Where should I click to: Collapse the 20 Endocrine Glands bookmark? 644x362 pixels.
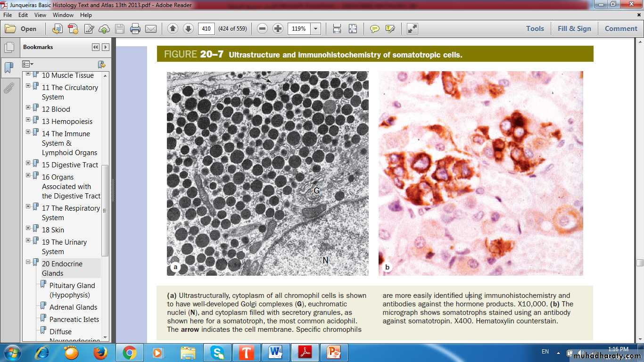[x=28, y=262]
